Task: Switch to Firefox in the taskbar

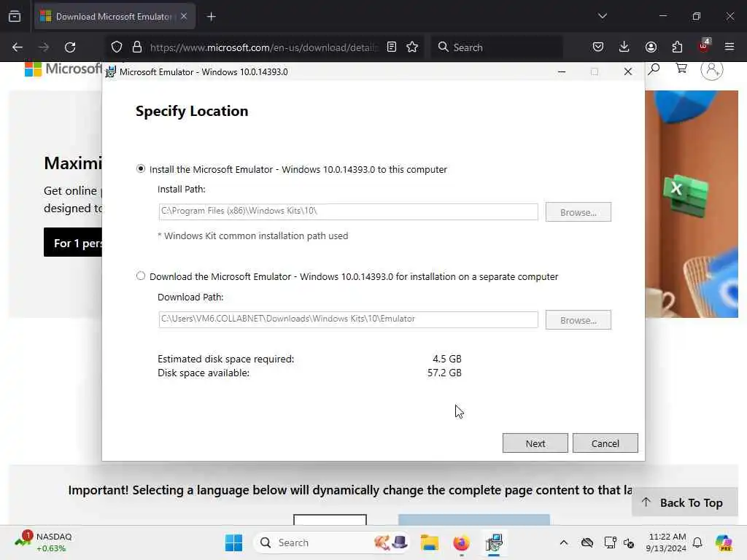Action: [x=461, y=542]
